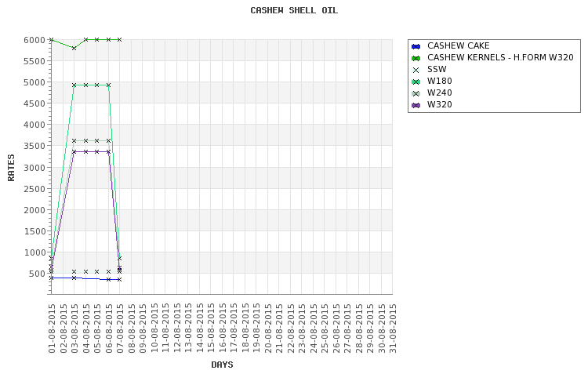The image size is (588, 392).
Task: Click the chart title 'CASHEW SHELL OIL'
Action: pos(294,10)
